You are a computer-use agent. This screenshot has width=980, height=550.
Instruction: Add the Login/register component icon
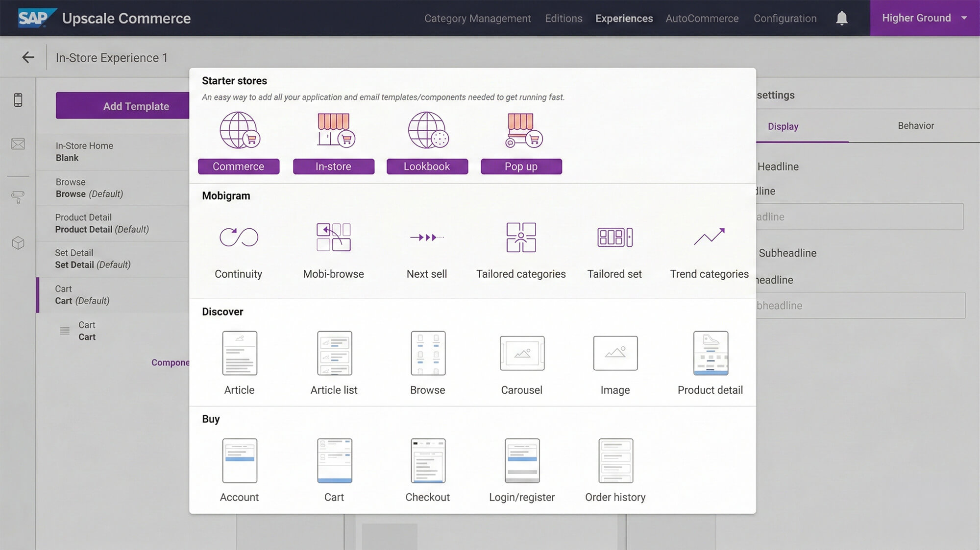[522, 461]
